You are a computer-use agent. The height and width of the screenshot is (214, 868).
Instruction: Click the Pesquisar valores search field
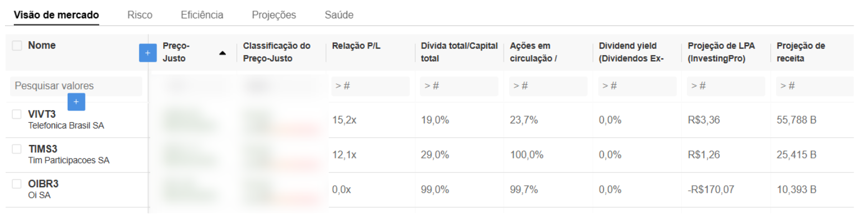click(x=76, y=86)
